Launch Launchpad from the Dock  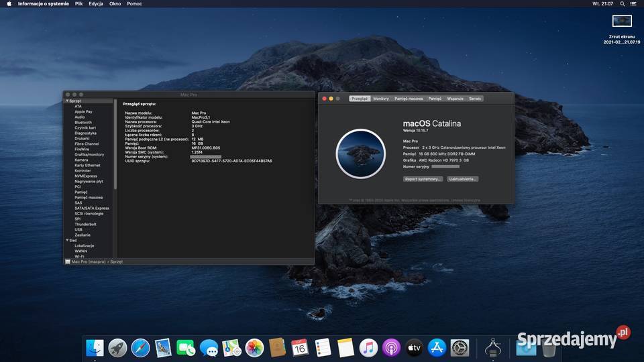pyautogui.click(x=117, y=348)
